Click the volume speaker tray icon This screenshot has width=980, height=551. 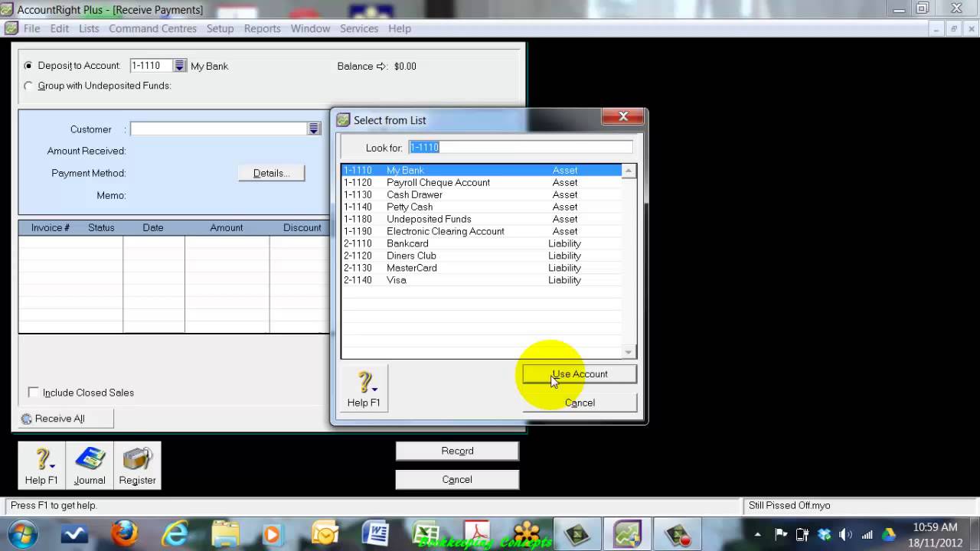(x=846, y=534)
